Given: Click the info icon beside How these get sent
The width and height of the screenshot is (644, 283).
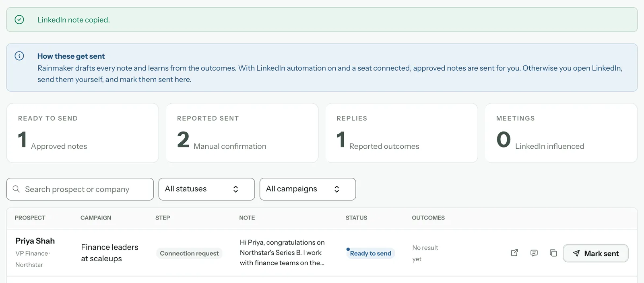Looking at the screenshot, I should pyautogui.click(x=19, y=56).
